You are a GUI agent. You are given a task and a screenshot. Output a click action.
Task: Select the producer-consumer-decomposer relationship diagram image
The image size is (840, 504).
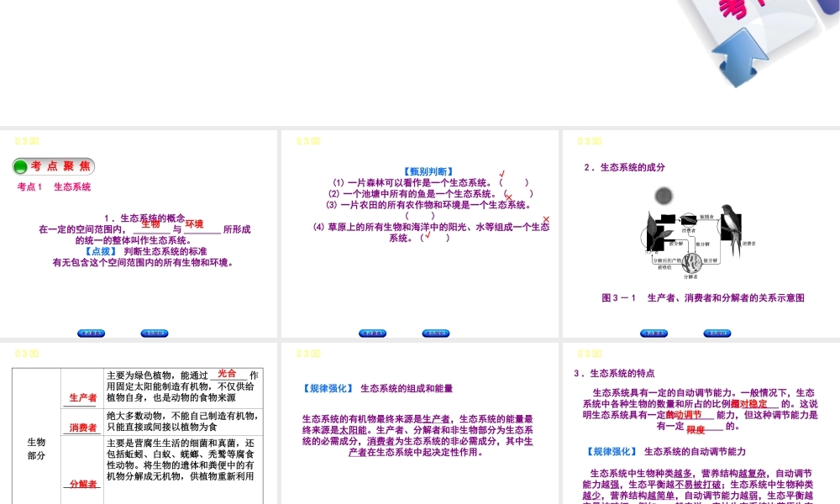click(x=698, y=234)
